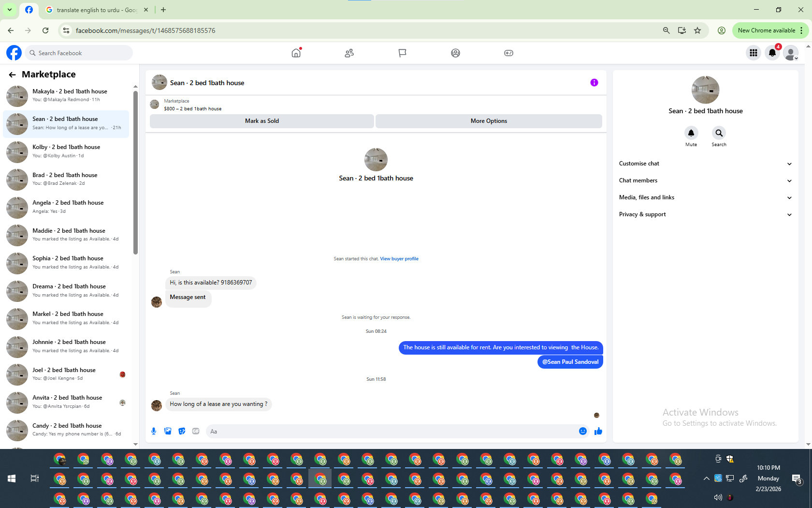This screenshot has width=812, height=508.
Task: Click the conversation list scrollbar
Action: pyautogui.click(x=135, y=172)
